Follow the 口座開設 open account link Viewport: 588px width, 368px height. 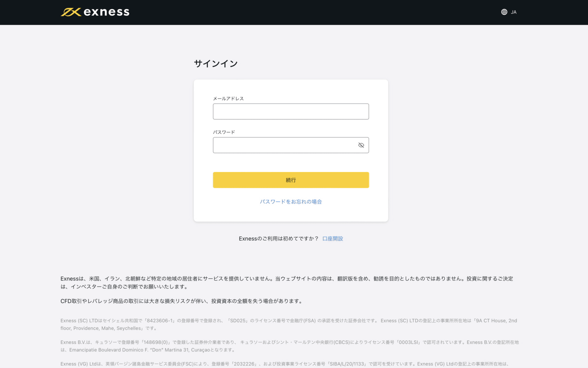click(333, 238)
